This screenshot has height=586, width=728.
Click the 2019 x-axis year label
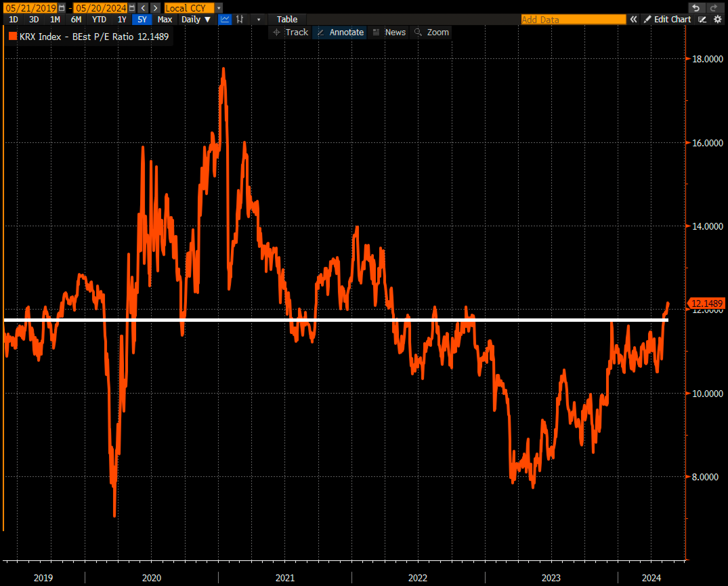[43, 578]
